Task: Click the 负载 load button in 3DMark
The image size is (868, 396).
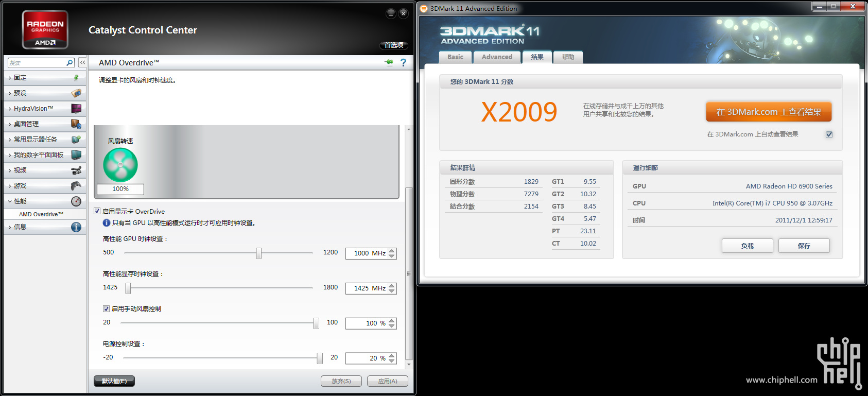Action: (x=748, y=246)
